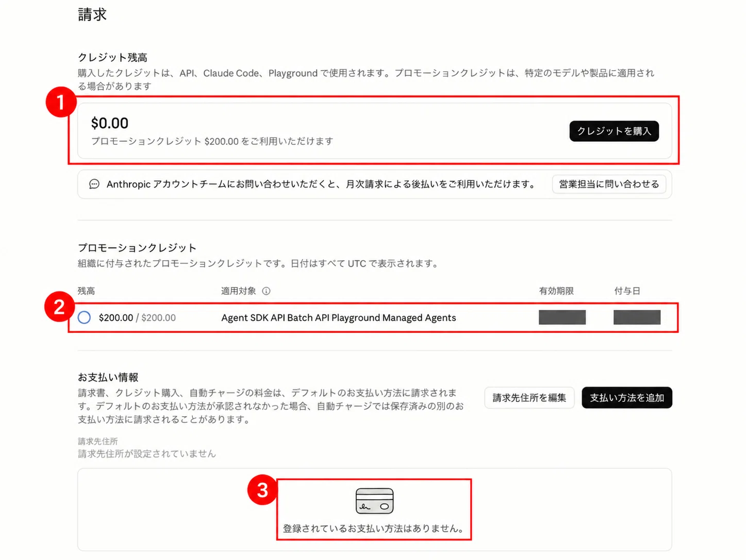746x560 pixels.
Task: Click the $200.00 / $200.00 balance cell
Action: click(137, 318)
